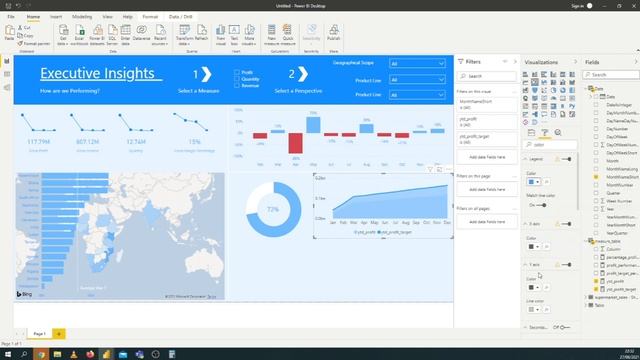Click the Executive Insights title link
The image size is (640, 360).
pyautogui.click(x=101, y=73)
